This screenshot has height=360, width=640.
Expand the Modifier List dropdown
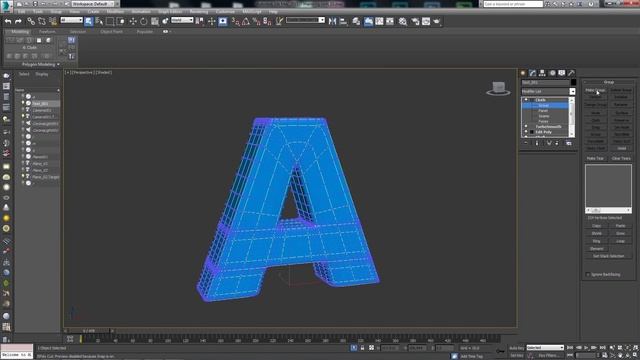tap(572, 91)
